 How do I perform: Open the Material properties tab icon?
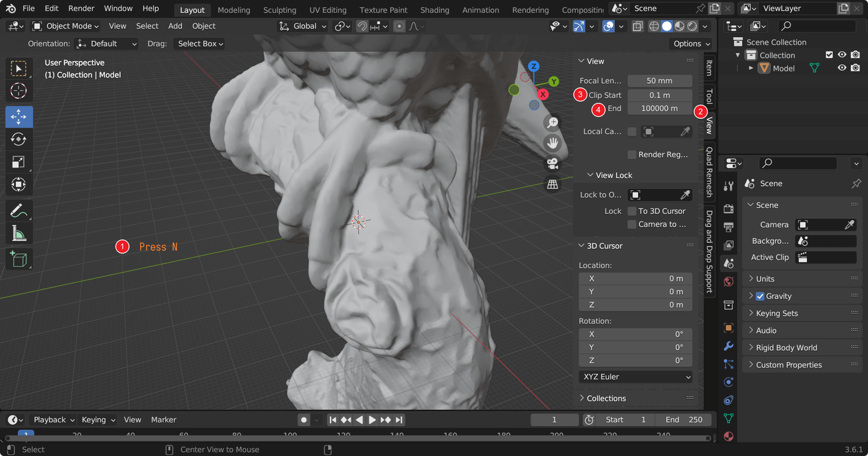pos(729,436)
